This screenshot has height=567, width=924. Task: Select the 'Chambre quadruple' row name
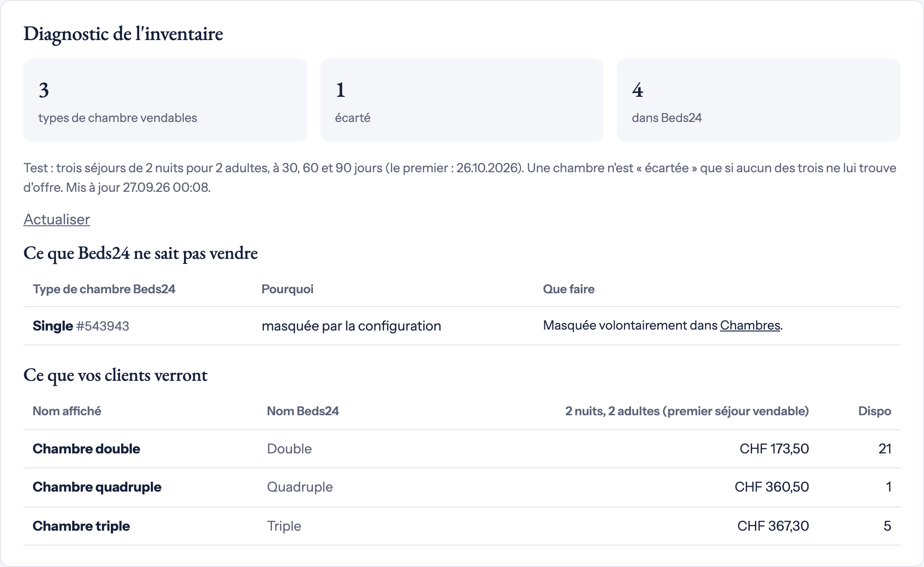tap(97, 487)
